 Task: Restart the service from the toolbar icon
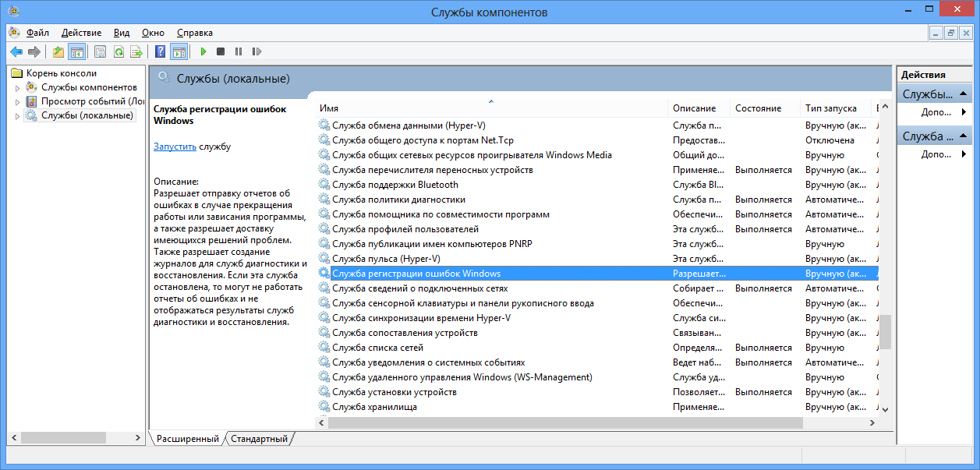[256, 52]
